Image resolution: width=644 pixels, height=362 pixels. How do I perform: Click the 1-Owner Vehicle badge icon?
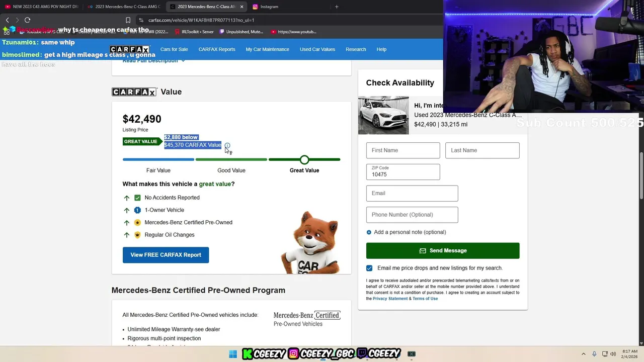point(137,210)
